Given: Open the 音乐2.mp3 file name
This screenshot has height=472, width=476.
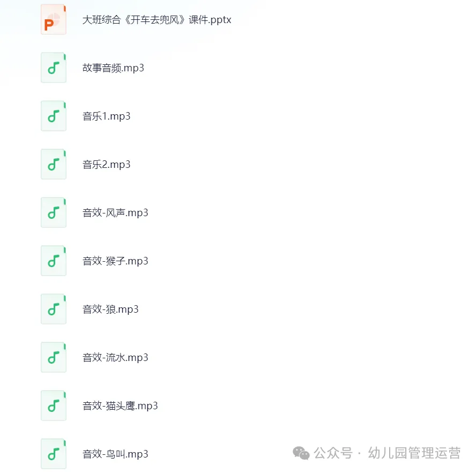Looking at the screenshot, I should (x=106, y=164).
